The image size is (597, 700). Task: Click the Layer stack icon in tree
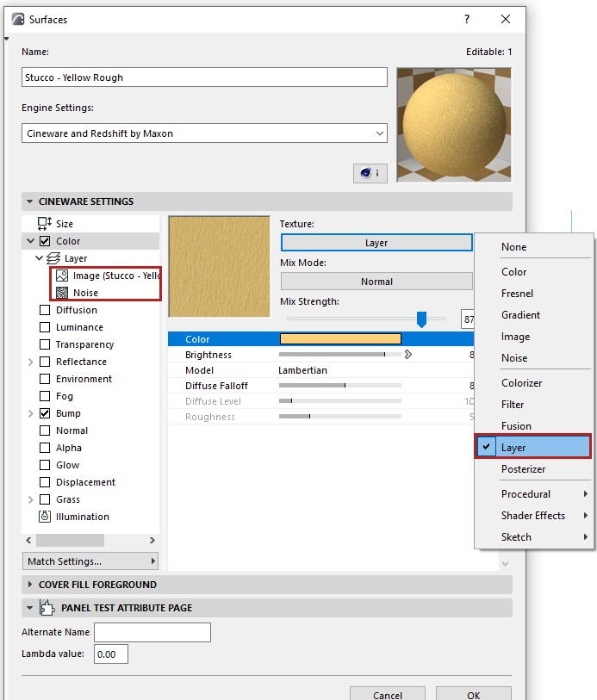click(x=53, y=258)
